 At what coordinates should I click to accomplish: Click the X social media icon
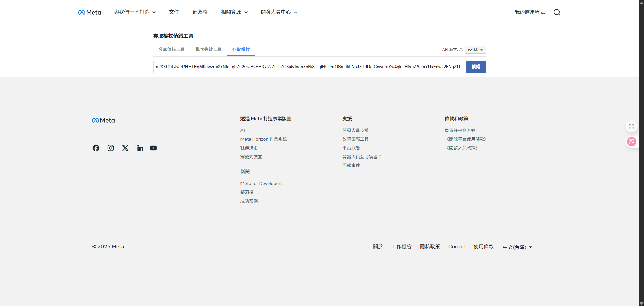[125, 148]
